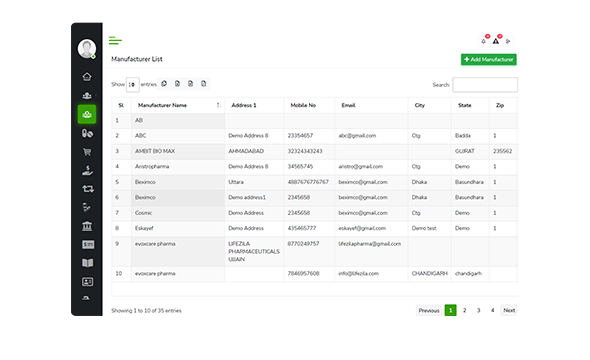Click the 'Manufacturer List' page title
This screenshot has width=590, height=360.
pyautogui.click(x=137, y=59)
